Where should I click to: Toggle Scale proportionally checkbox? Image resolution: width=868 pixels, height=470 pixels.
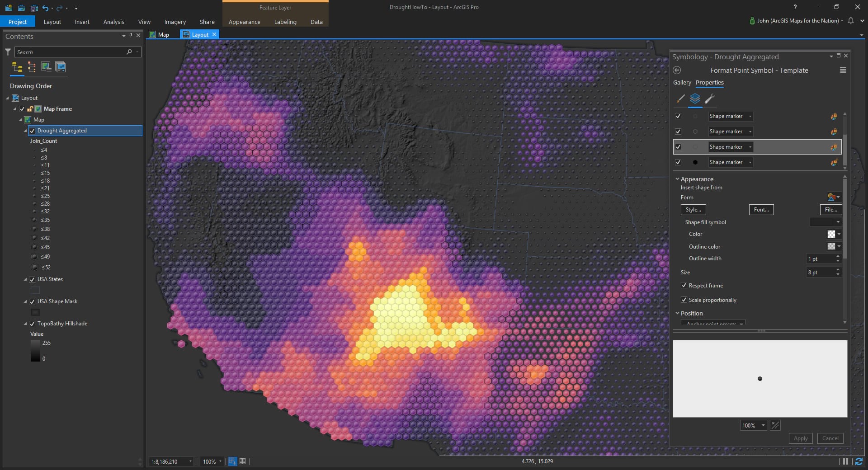pos(684,300)
